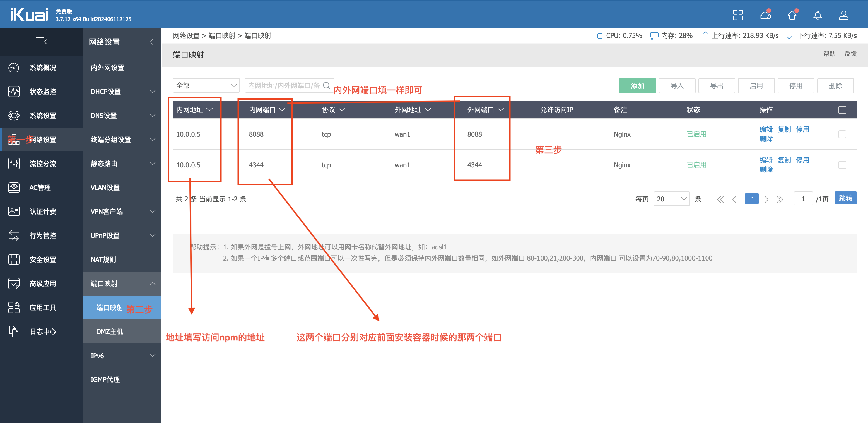The height and width of the screenshot is (423, 868).
Task: Collapse the main sidebar menu icon
Action: click(41, 42)
